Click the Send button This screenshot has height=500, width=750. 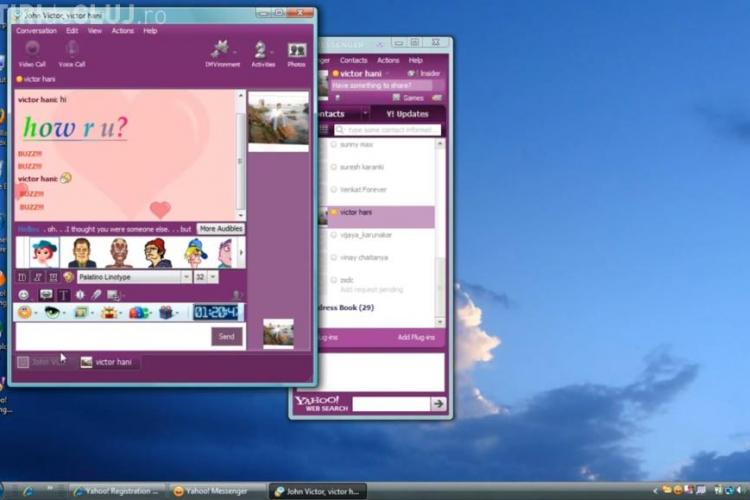point(226,337)
